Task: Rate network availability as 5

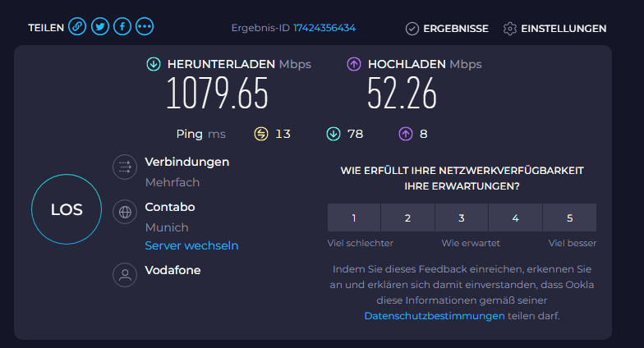Action: click(x=570, y=217)
